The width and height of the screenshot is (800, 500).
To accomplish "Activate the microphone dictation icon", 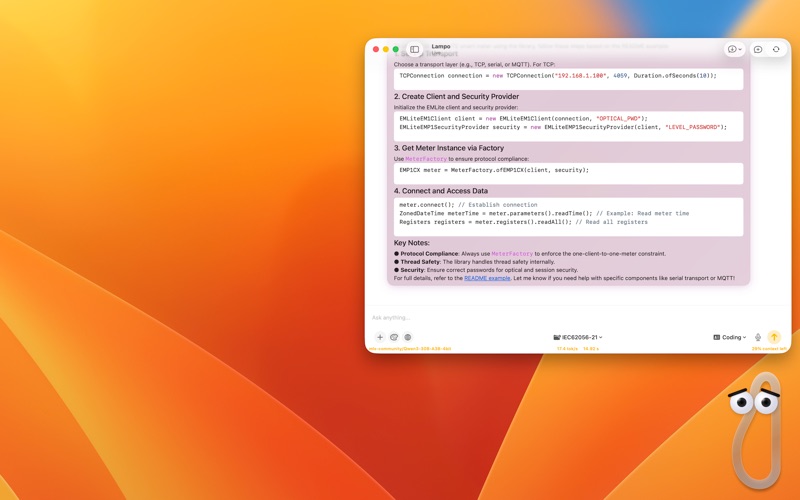I will click(758, 337).
